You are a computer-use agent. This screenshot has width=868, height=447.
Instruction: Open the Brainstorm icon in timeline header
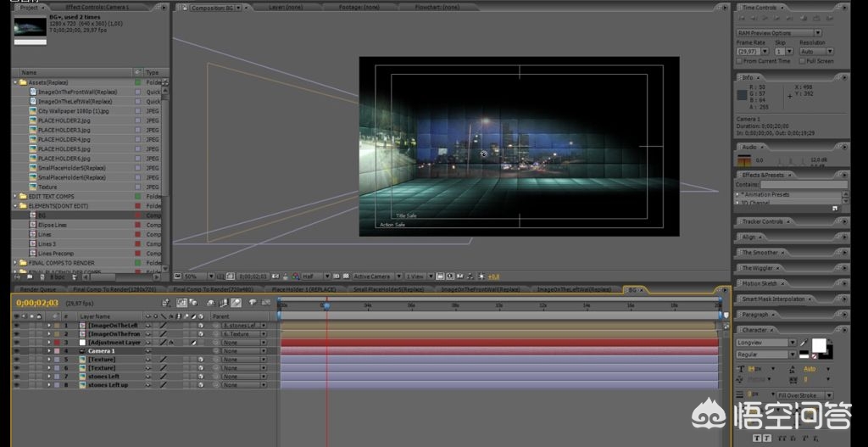pyautogui.click(x=252, y=303)
